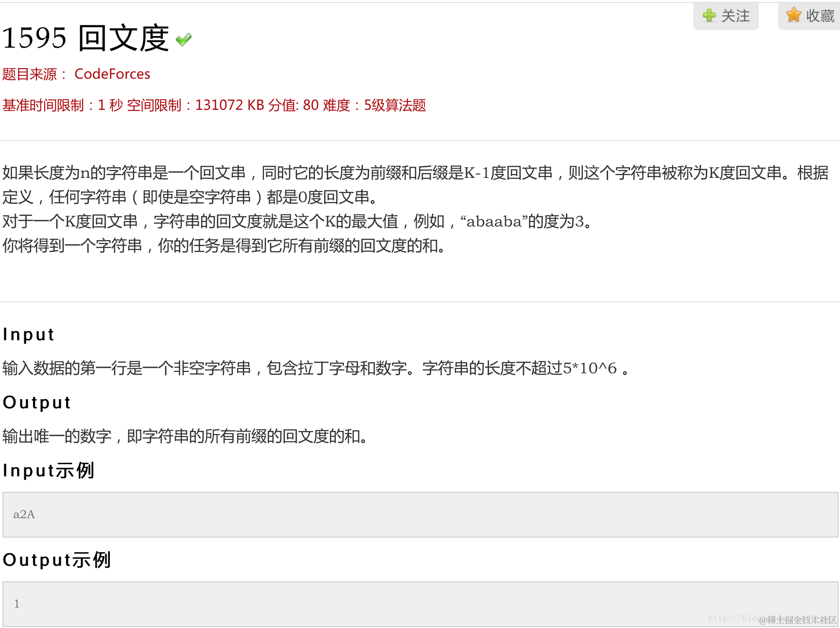Click the output description 输出唯一的数字
This screenshot has height=628, width=840.
pos(185,436)
